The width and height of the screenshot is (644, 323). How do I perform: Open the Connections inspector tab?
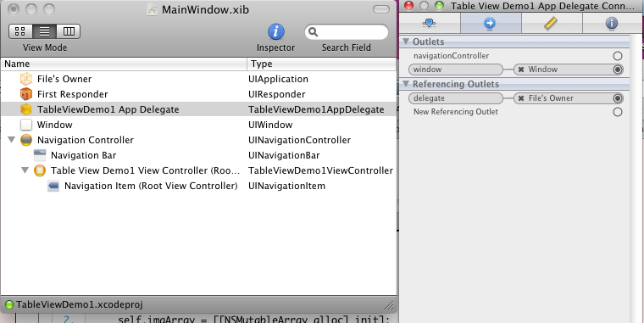point(491,23)
